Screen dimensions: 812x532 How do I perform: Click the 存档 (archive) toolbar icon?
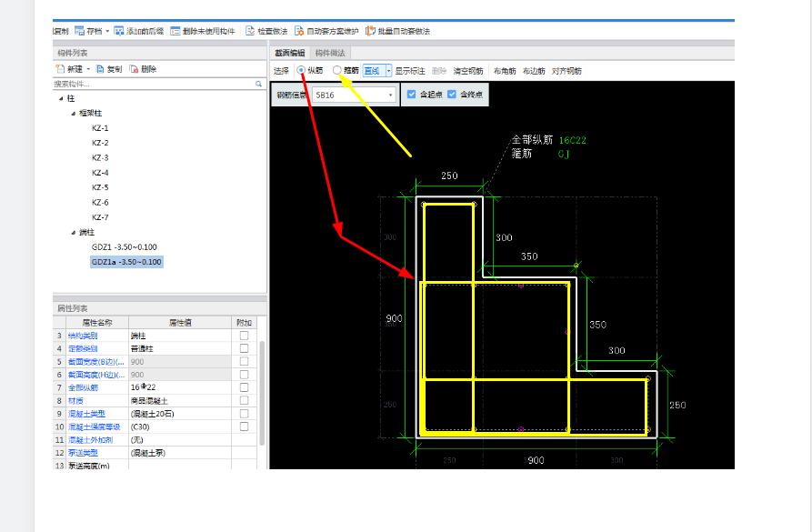point(79,31)
